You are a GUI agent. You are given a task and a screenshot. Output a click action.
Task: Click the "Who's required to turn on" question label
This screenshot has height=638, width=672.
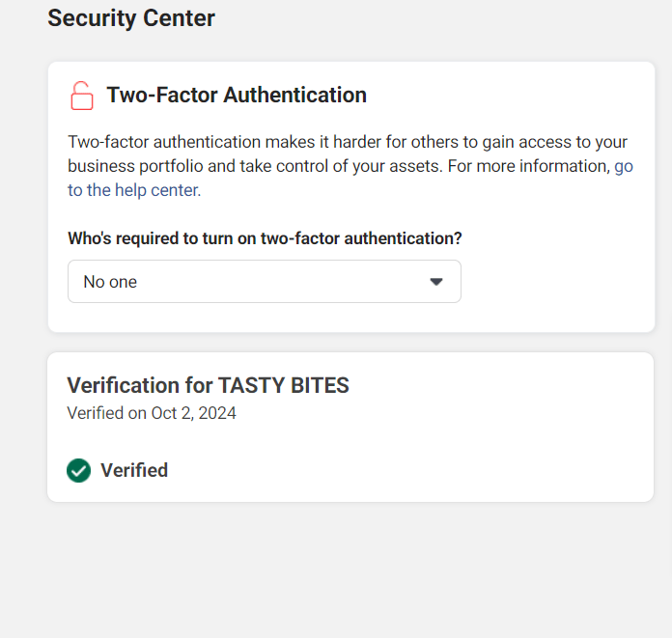[x=265, y=238]
